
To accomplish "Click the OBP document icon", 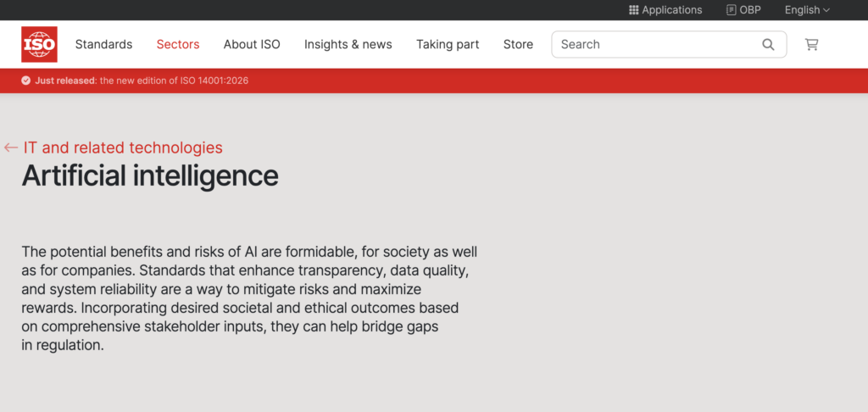I will (x=731, y=10).
